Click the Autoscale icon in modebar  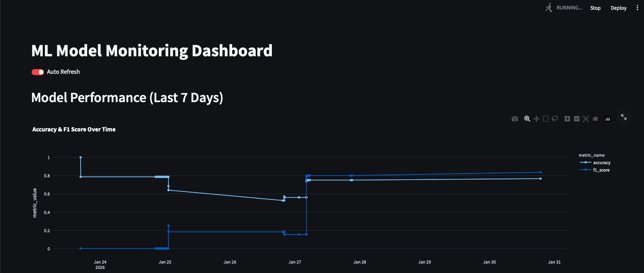586,119
